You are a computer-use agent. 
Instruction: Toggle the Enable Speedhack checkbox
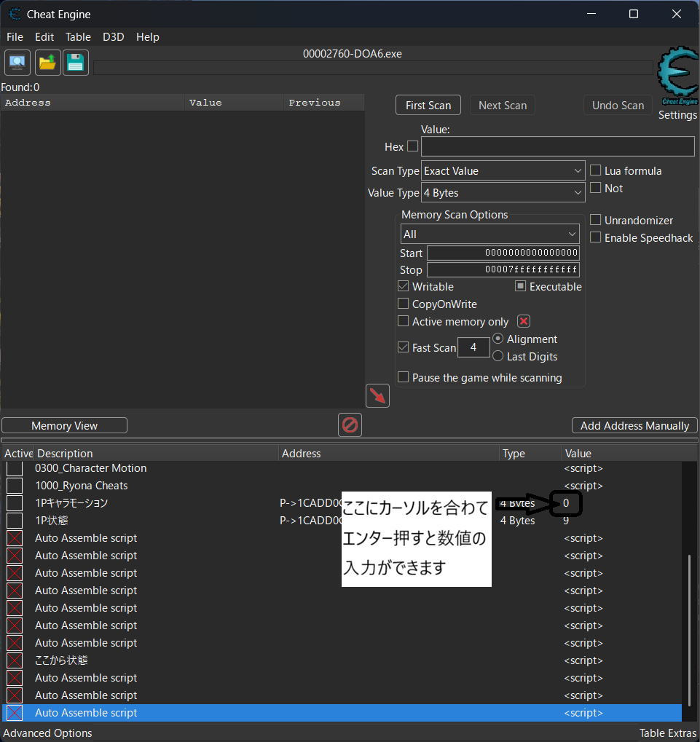595,237
